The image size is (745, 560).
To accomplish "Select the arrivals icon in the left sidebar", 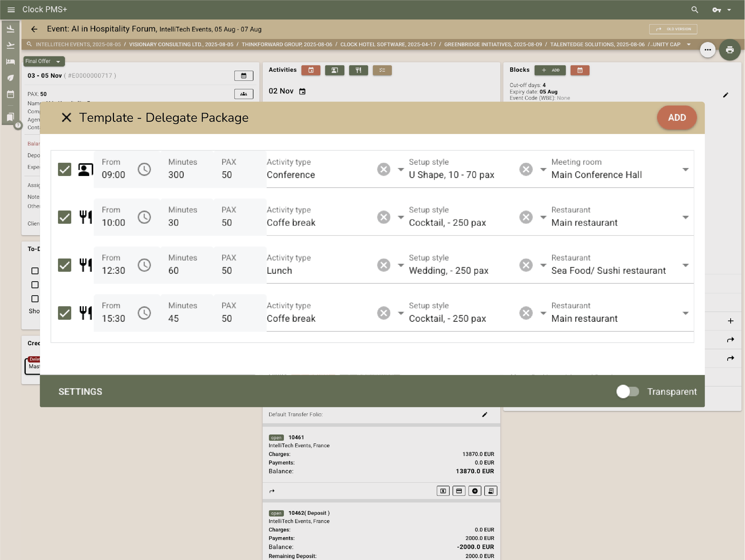I will click(x=10, y=29).
